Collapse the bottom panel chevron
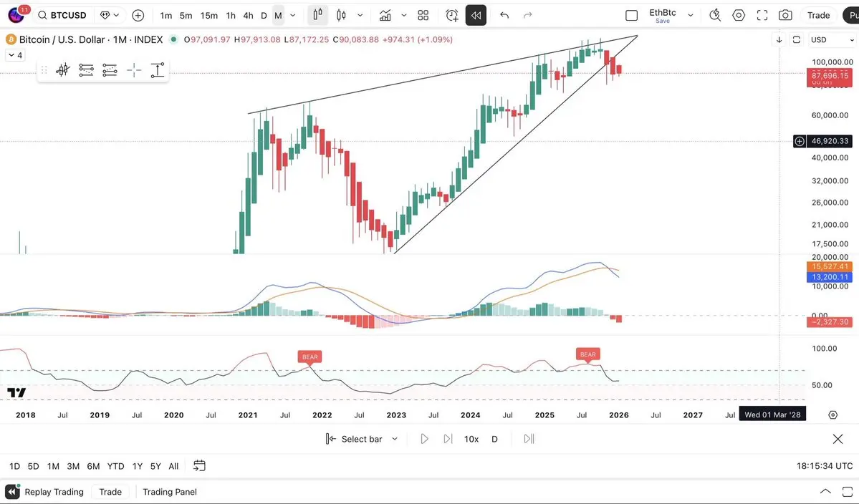 point(825,491)
